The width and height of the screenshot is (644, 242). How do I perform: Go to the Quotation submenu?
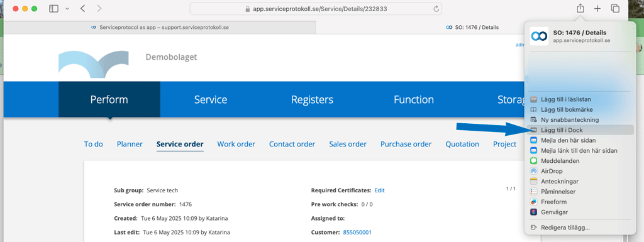pyautogui.click(x=462, y=144)
